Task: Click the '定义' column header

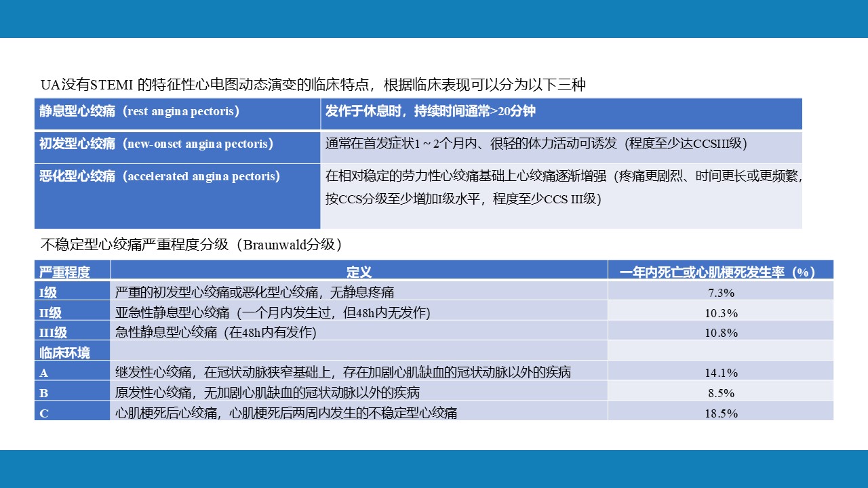Action: 359,270
